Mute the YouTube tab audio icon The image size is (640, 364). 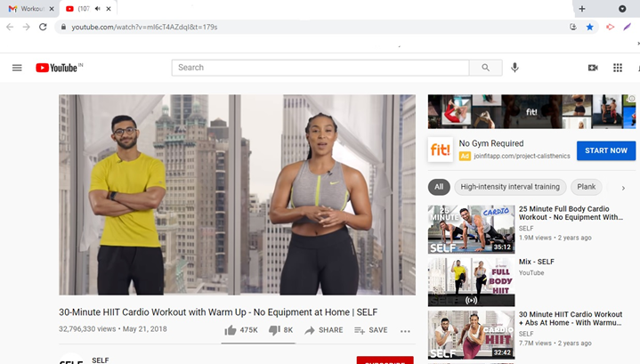coord(98,9)
